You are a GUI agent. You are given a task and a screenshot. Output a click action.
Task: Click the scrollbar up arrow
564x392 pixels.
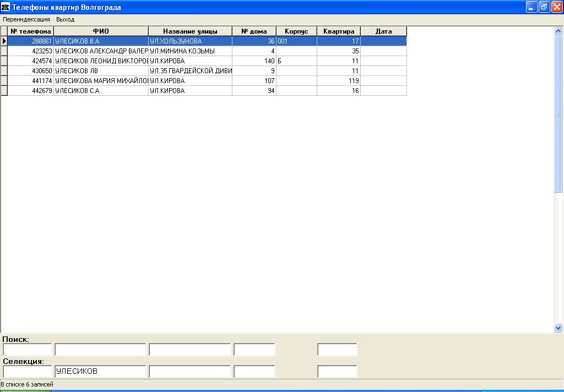[x=558, y=31]
